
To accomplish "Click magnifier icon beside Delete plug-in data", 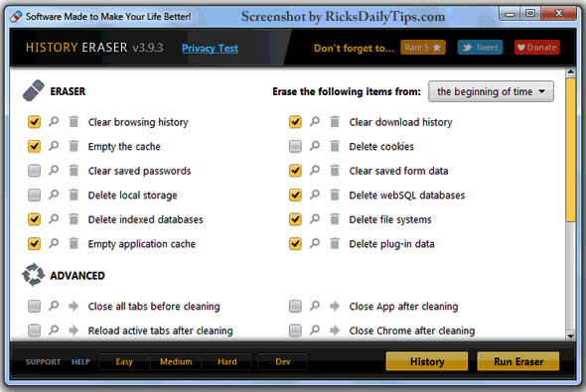I will (315, 243).
